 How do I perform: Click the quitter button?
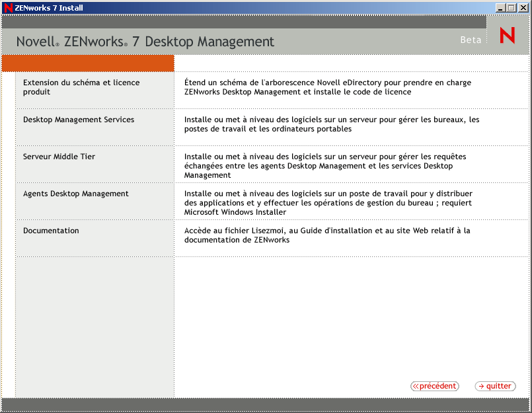pos(495,386)
